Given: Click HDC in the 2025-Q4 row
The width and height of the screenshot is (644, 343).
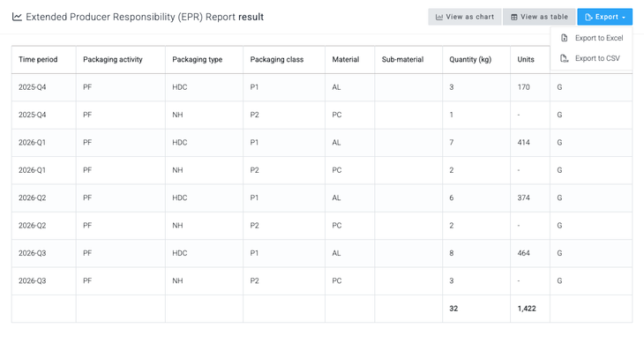Looking at the screenshot, I should [179, 87].
